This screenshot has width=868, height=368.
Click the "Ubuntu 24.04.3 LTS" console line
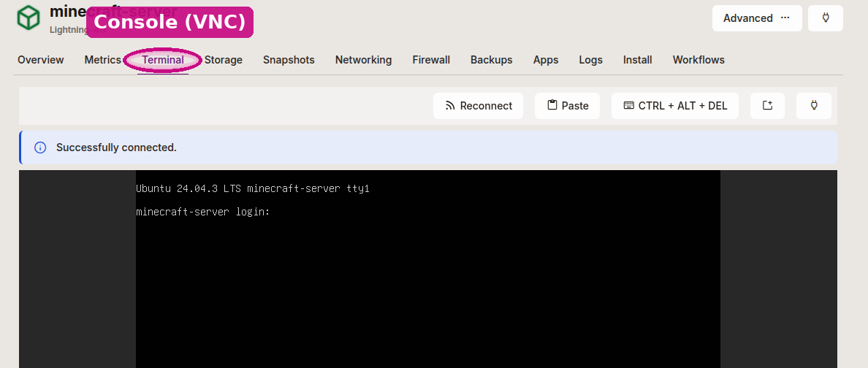click(252, 188)
